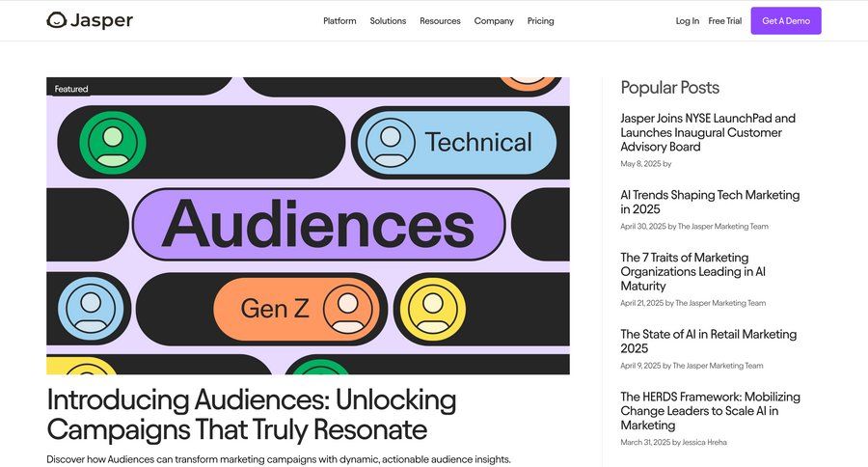
Task: Open the Solutions menu
Action: tap(388, 21)
